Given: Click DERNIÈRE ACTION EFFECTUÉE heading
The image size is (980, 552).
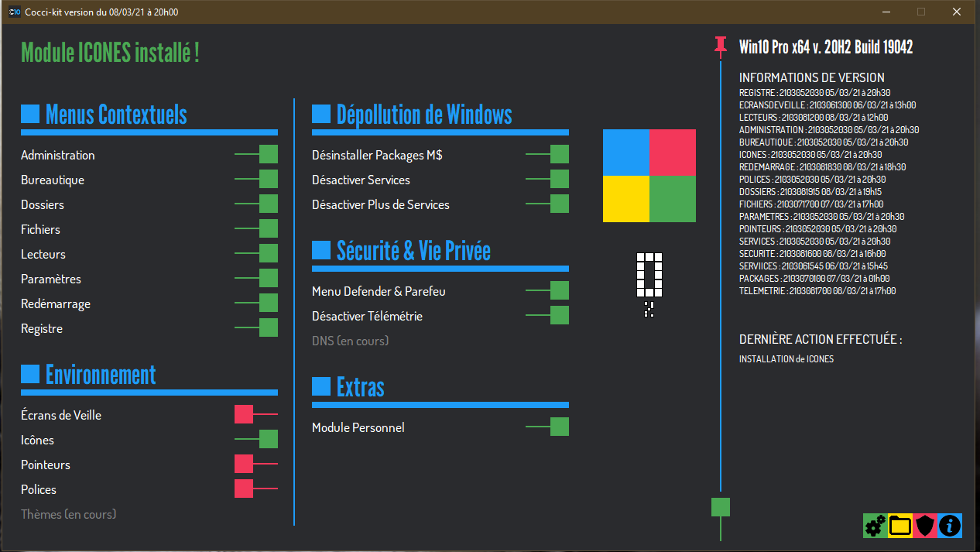Looking at the screenshot, I should 821,340.
